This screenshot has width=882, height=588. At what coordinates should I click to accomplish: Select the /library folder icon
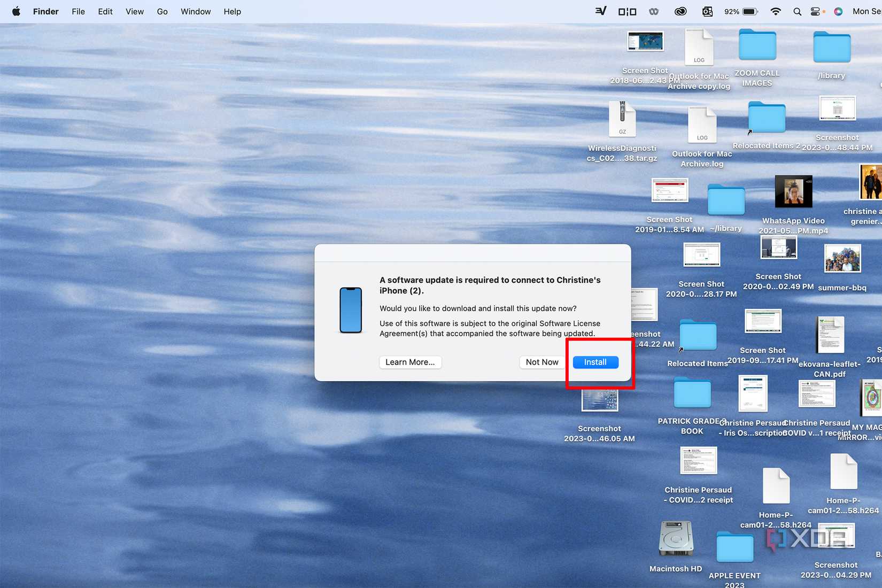(832, 47)
